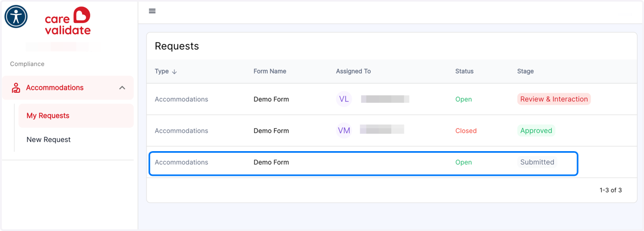Click the Form Name column header
The height and width of the screenshot is (231, 644).
tap(270, 71)
